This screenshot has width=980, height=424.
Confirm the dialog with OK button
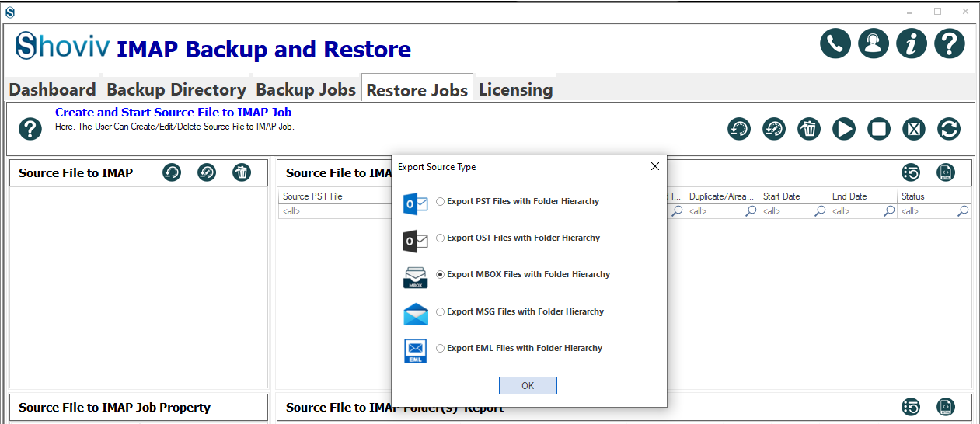pyautogui.click(x=528, y=385)
